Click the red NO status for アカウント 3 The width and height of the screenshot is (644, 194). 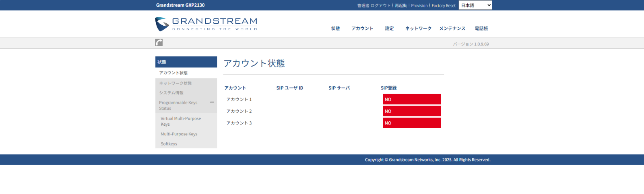[412, 123]
